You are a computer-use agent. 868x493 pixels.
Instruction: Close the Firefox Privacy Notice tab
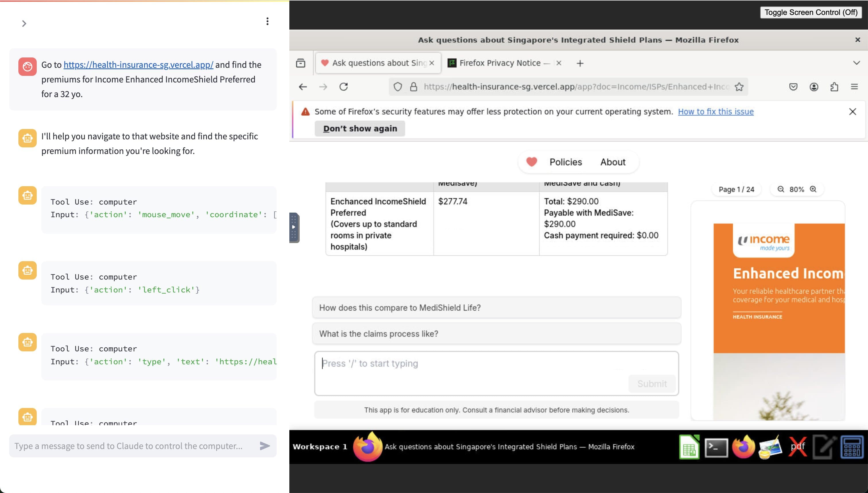point(559,63)
